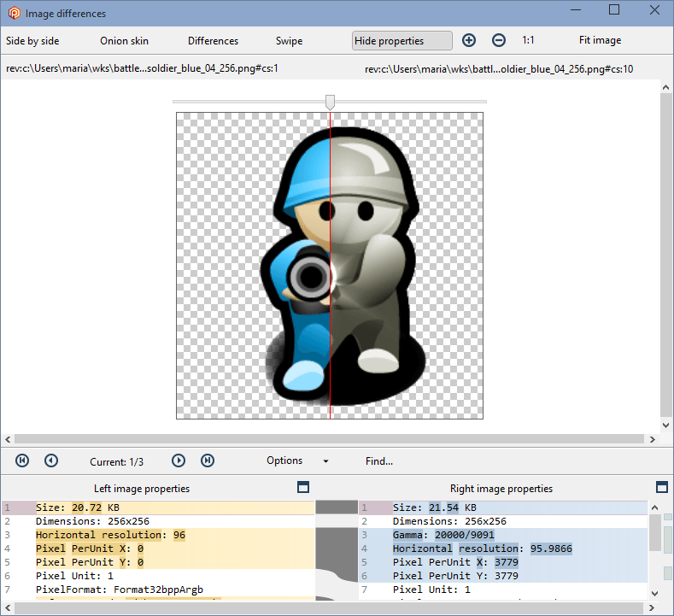Click bottom horizontal scrollbar left arrow
This screenshot has height=616, width=674.
[x=8, y=607]
